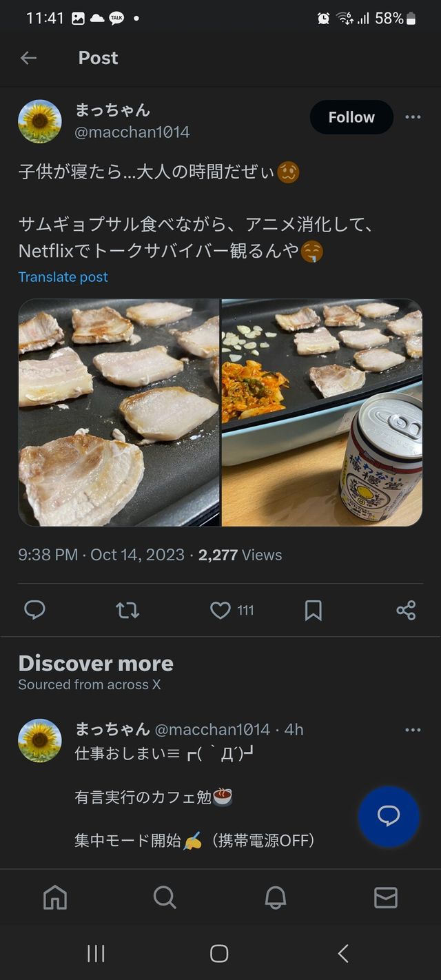Open the reply comments icon
This screenshot has width=441, height=980.
point(34,610)
